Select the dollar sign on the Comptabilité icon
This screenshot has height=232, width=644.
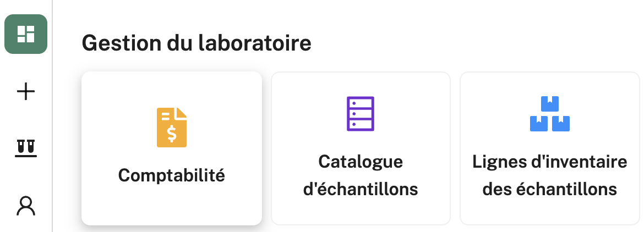[x=172, y=134]
